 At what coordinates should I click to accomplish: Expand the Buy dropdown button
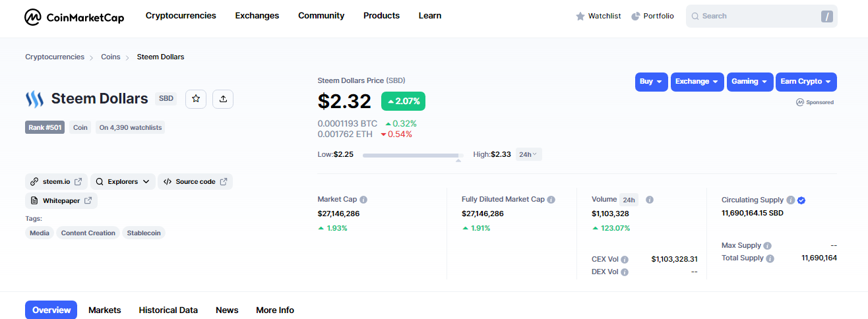pyautogui.click(x=652, y=82)
